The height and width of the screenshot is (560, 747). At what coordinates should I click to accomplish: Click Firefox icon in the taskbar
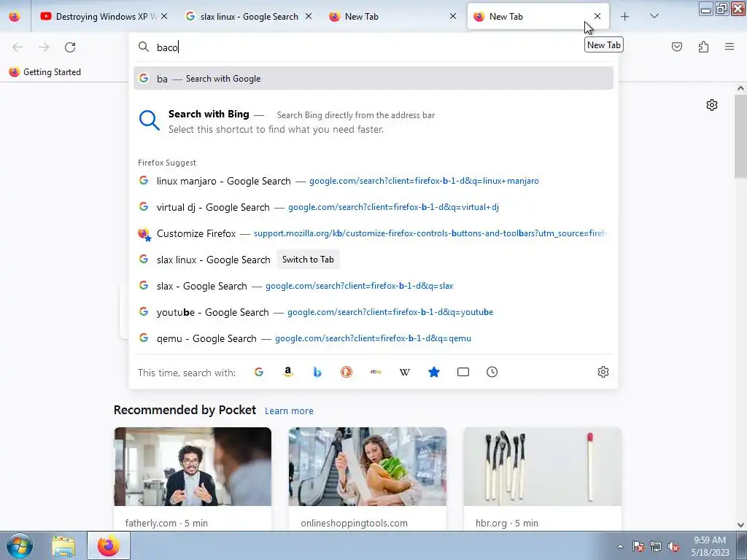point(109,545)
